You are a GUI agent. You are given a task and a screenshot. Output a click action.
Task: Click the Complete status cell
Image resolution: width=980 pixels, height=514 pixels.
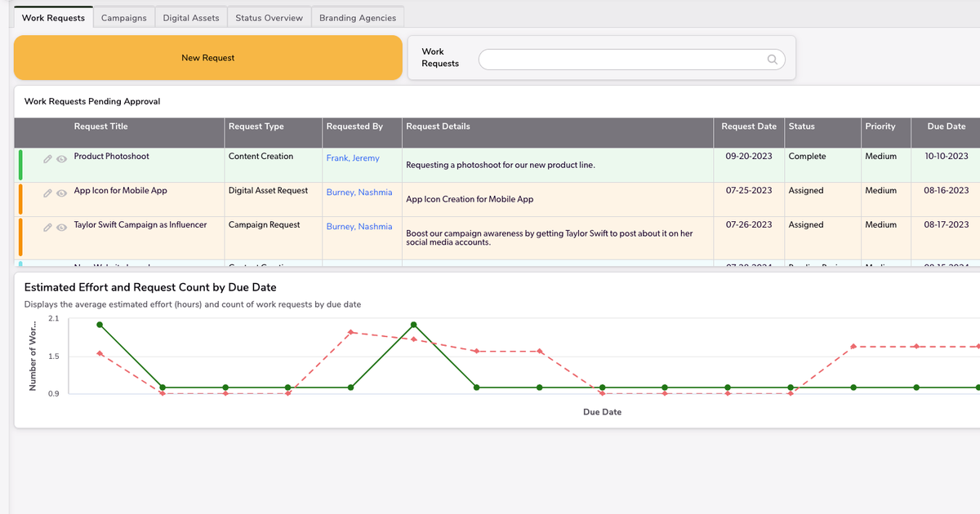click(807, 157)
